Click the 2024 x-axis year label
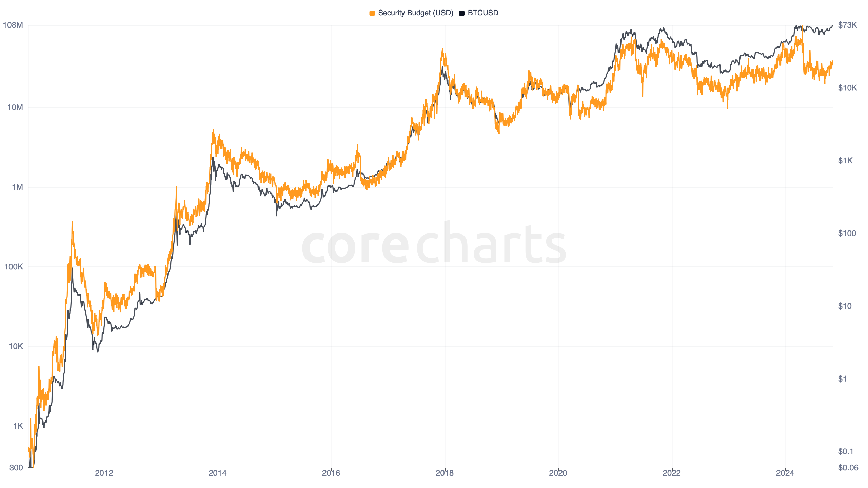Viewport: 868px width, 488px height. [785, 473]
